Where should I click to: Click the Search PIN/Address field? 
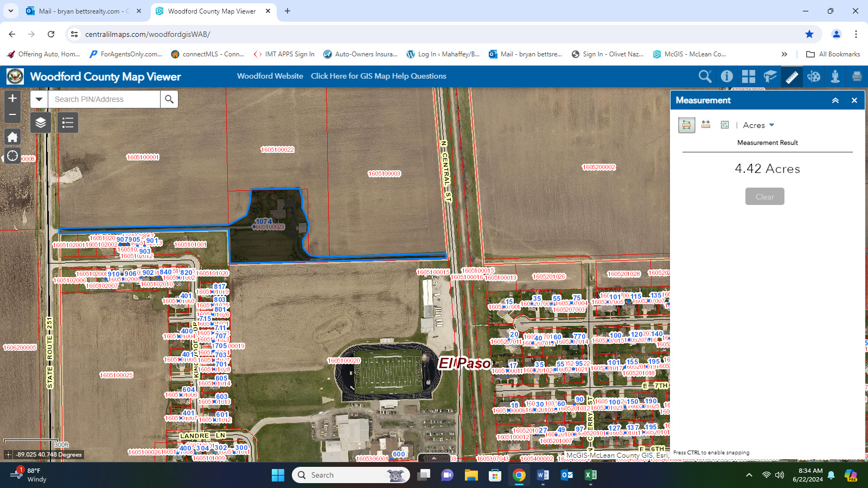click(x=104, y=99)
